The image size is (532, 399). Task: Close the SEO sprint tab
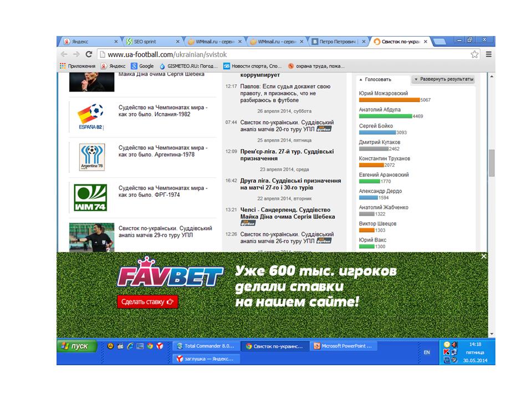pyautogui.click(x=177, y=42)
